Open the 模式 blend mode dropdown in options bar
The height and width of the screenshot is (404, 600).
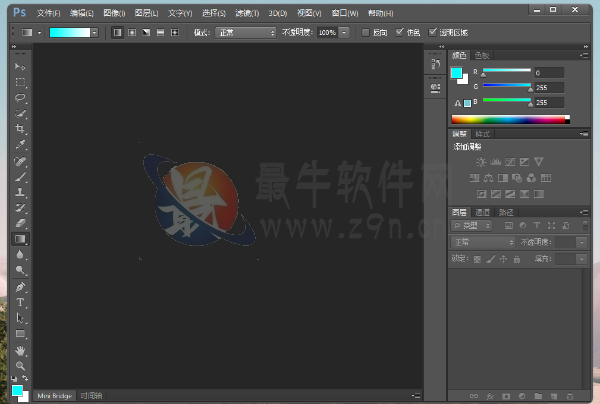pos(245,33)
